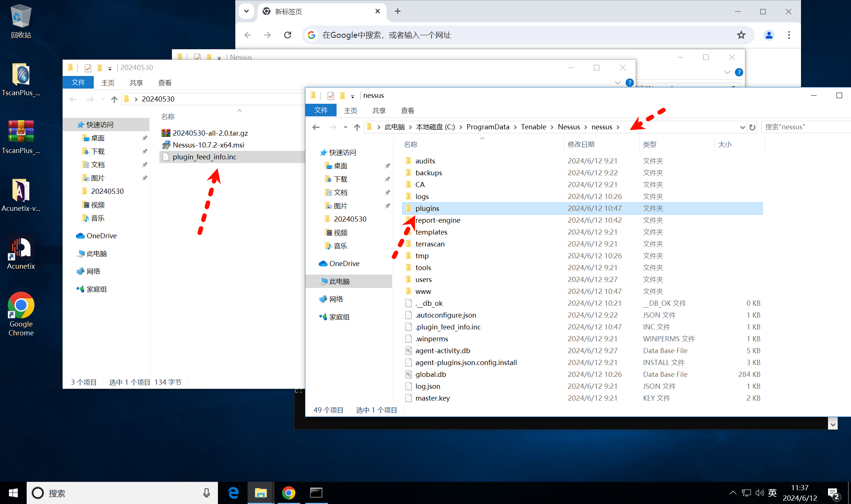The width and height of the screenshot is (851, 504).
Task: Open recent locations dropdown in nessus window
Action: pos(345,127)
